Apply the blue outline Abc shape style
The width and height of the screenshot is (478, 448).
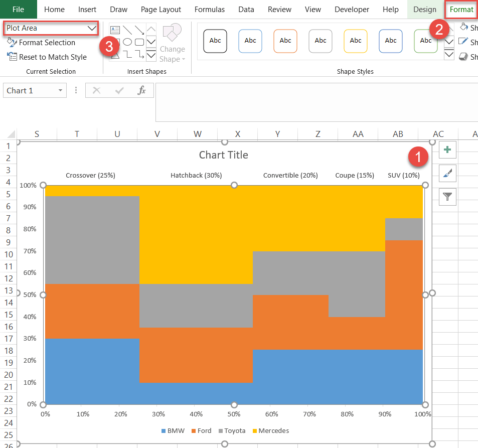pyautogui.click(x=250, y=41)
